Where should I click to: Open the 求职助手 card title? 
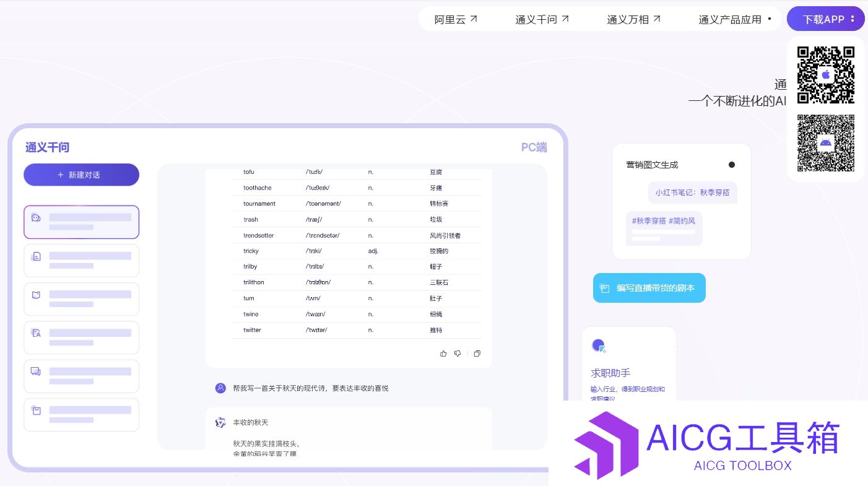coord(610,373)
